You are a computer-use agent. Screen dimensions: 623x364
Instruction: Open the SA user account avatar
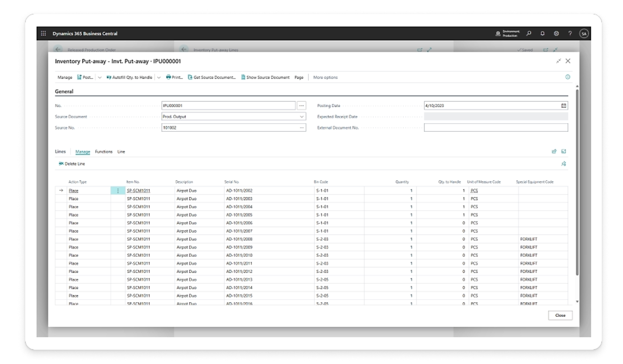pos(584,33)
